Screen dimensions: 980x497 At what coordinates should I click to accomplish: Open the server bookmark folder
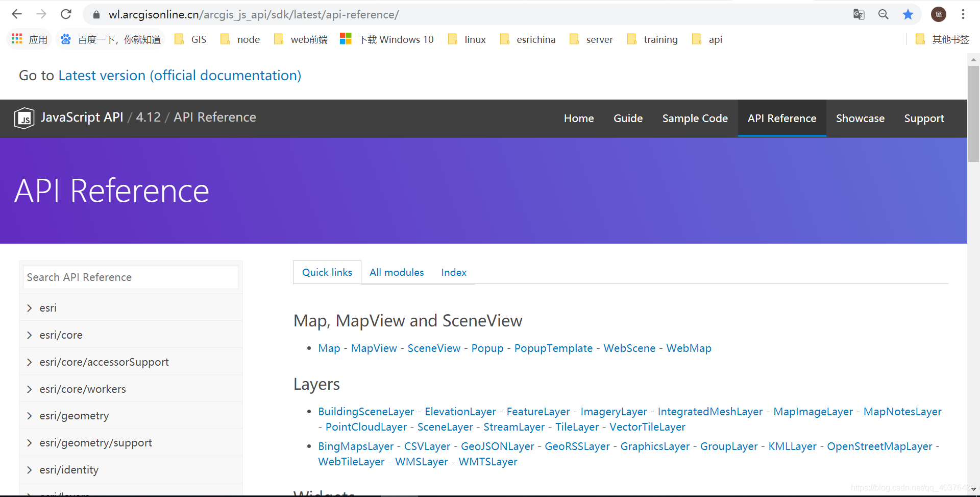point(591,39)
